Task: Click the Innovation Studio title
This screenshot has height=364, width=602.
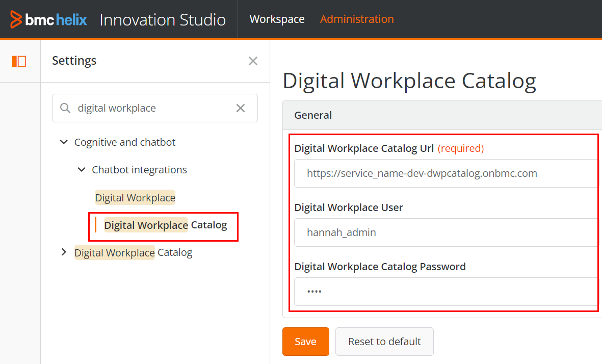Action: [x=163, y=19]
